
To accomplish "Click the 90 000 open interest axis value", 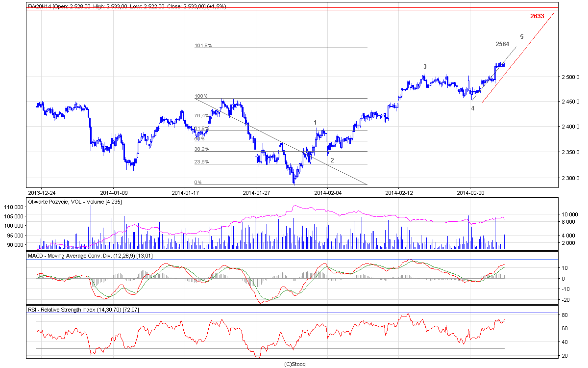I will (x=16, y=245).
